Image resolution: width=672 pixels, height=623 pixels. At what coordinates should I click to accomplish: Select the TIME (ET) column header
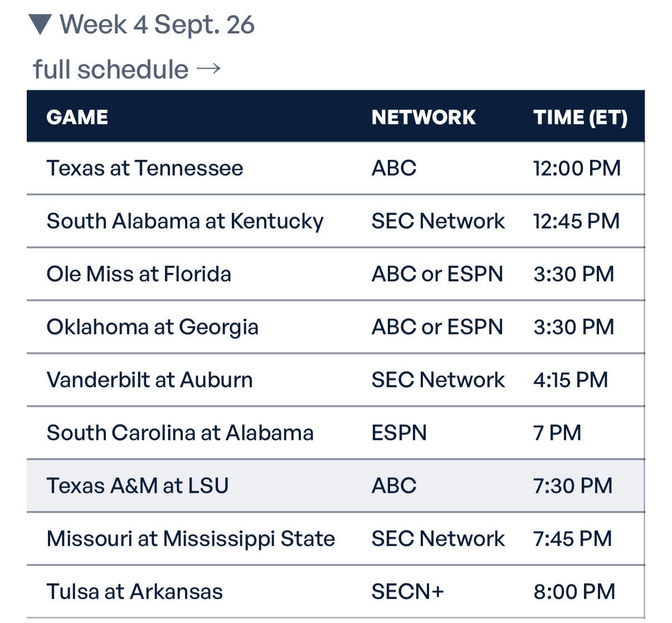[x=580, y=117]
